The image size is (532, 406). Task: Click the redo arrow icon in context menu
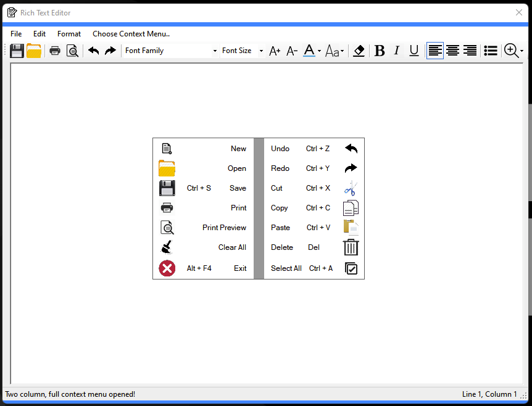pos(351,168)
